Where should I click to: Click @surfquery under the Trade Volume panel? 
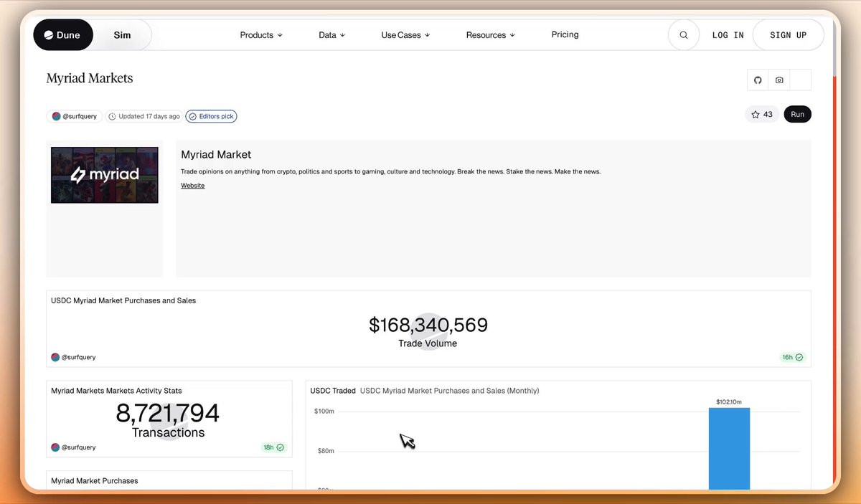point(73,357)
